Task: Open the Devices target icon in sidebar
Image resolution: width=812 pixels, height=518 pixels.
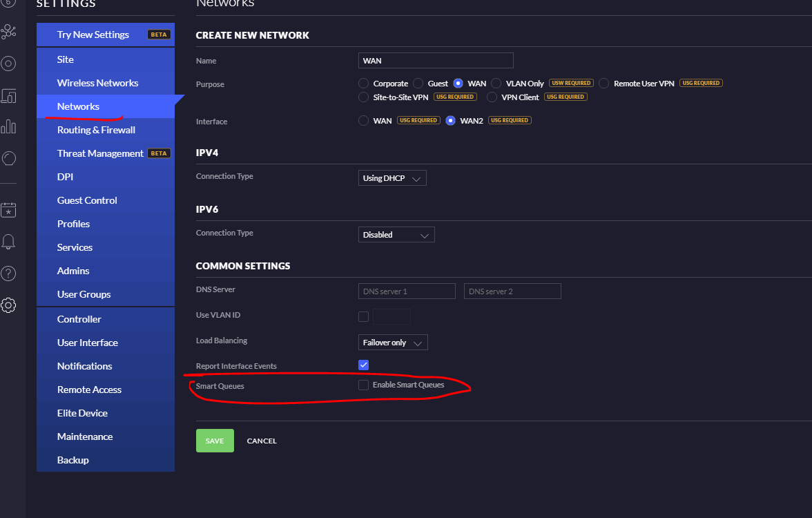Action: click(8, 64)
